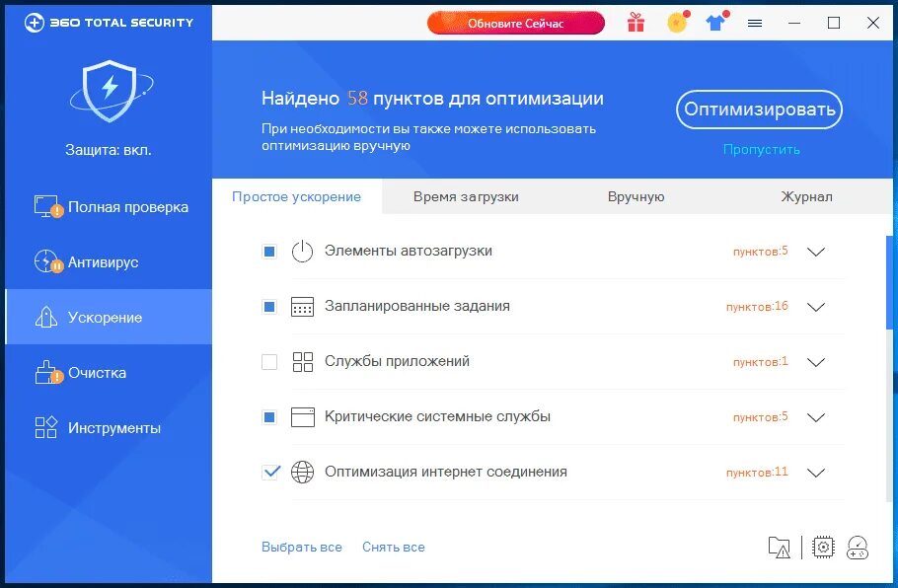The width and height of the screenshot is (898, 588).
Task: Minimize the 360 Total Security window
Action: (794, 23)
